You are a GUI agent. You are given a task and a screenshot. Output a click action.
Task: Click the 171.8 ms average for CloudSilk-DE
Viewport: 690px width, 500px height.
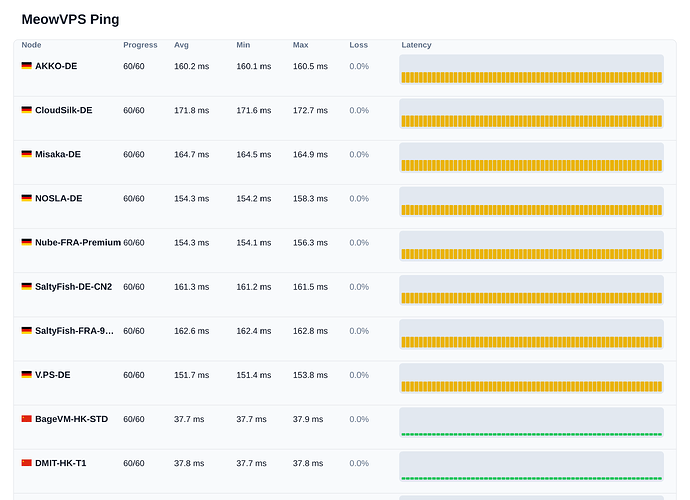tap(191, 110)
